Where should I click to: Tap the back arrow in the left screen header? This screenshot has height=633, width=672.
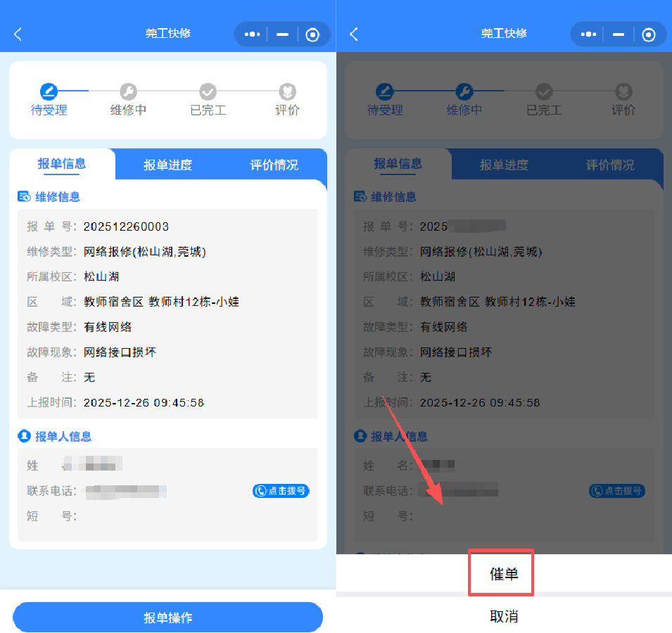tap(18, 34)
